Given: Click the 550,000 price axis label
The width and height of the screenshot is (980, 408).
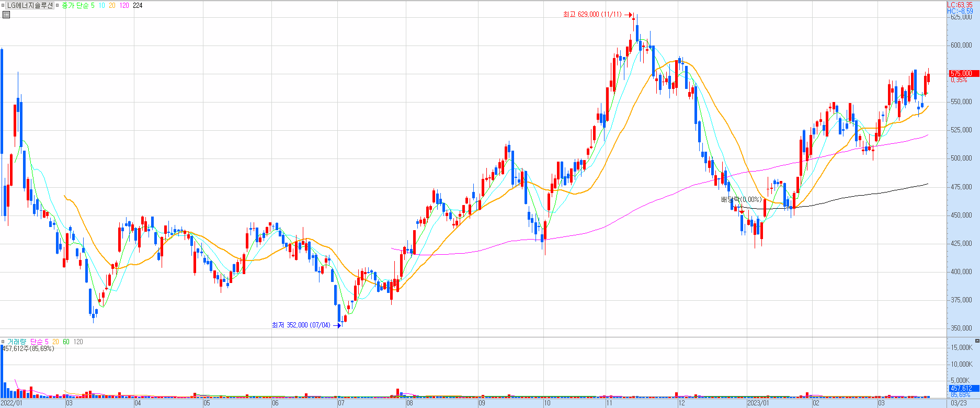Looking at the screenshot, I should [961, 101].
